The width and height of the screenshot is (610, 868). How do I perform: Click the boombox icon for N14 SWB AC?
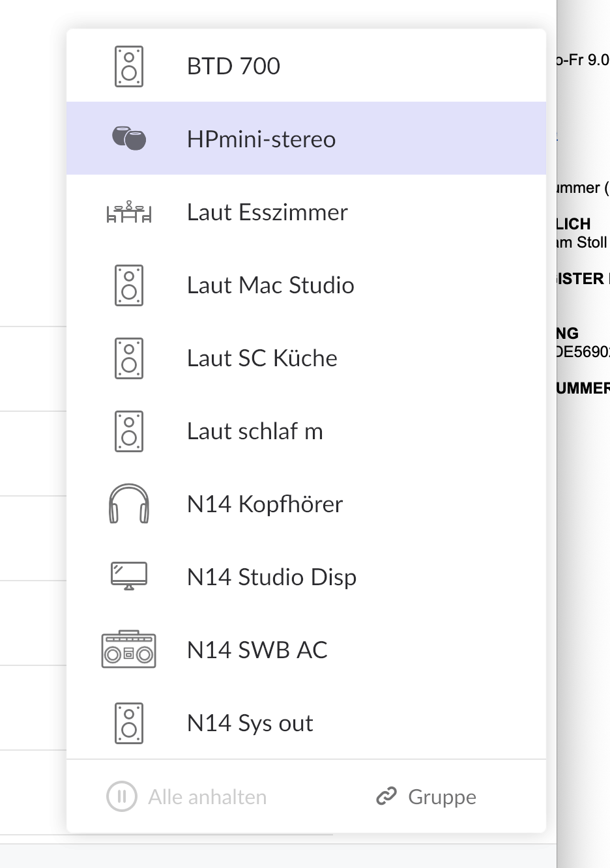pos(129,650)
